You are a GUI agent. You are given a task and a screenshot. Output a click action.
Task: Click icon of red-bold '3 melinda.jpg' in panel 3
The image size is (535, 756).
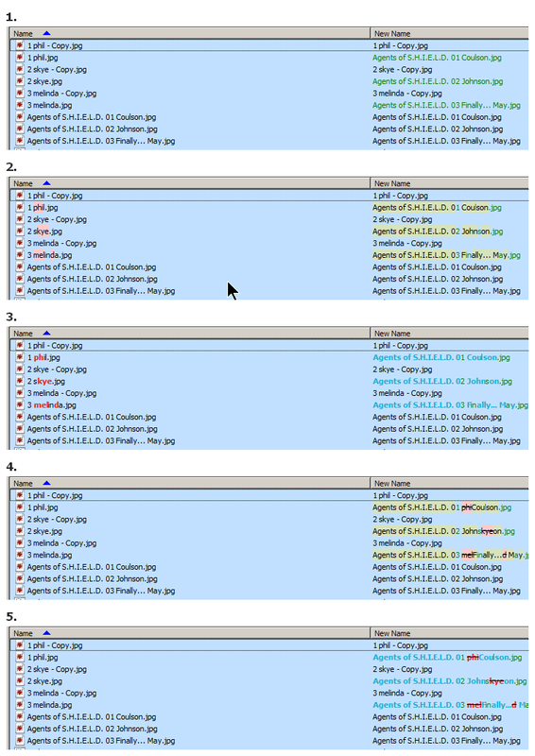coord(19,405)
